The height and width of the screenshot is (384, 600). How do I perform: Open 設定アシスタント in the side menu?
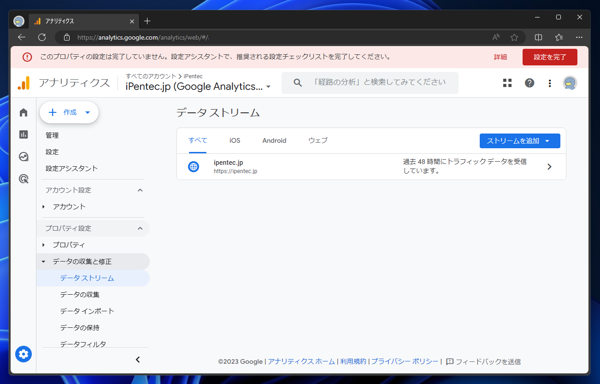pyautogui.click(x=72, y=168)
